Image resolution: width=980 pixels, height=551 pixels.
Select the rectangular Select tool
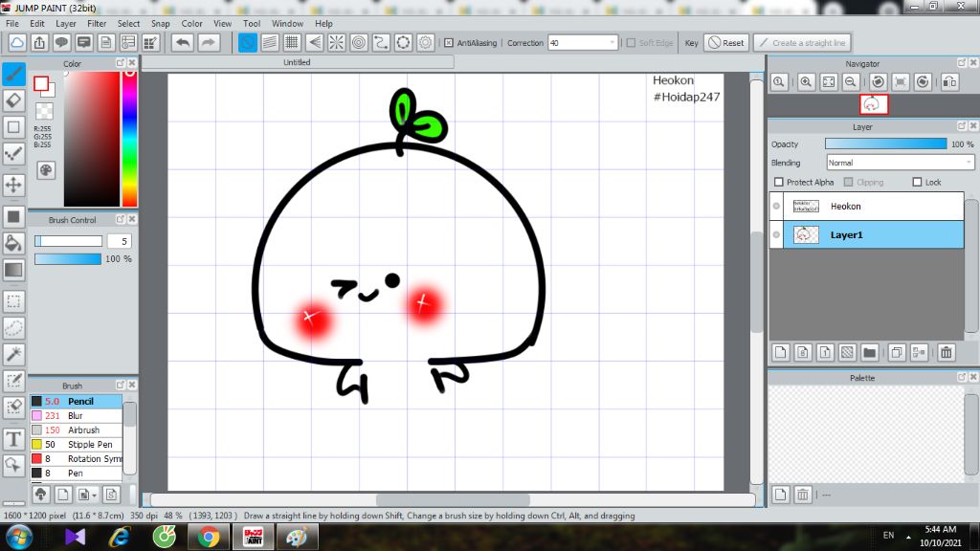[13, 301]
